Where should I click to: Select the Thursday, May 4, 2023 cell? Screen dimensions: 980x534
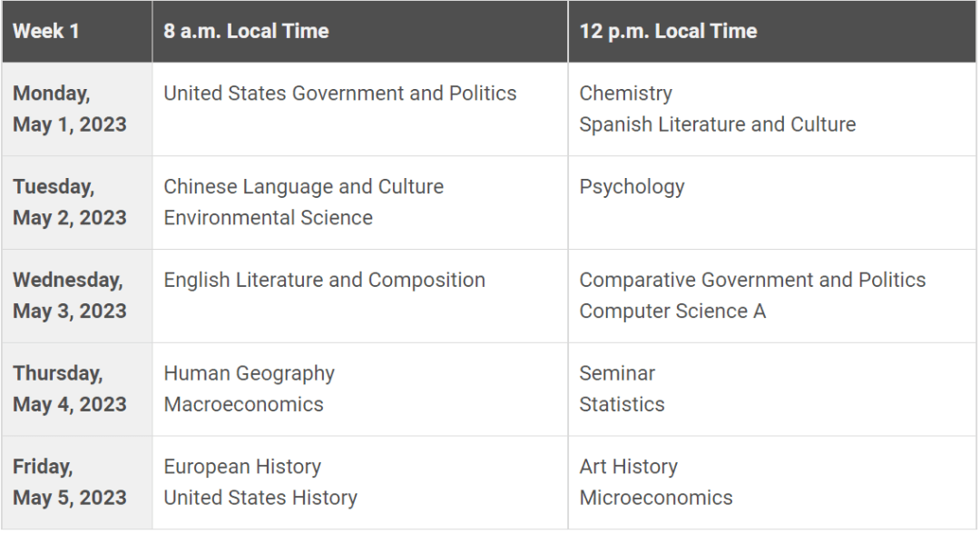pos(70,389)
